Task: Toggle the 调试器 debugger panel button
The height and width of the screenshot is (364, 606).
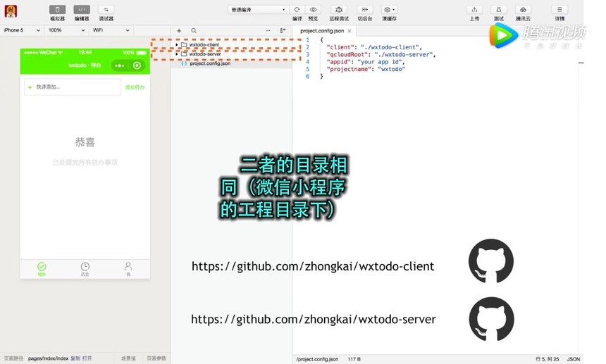Action: tap(106, 10)
